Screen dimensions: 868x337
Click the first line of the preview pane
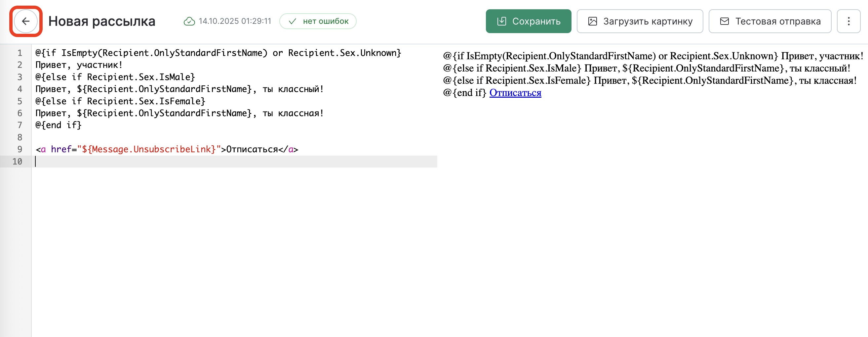[x=652, y=56]
